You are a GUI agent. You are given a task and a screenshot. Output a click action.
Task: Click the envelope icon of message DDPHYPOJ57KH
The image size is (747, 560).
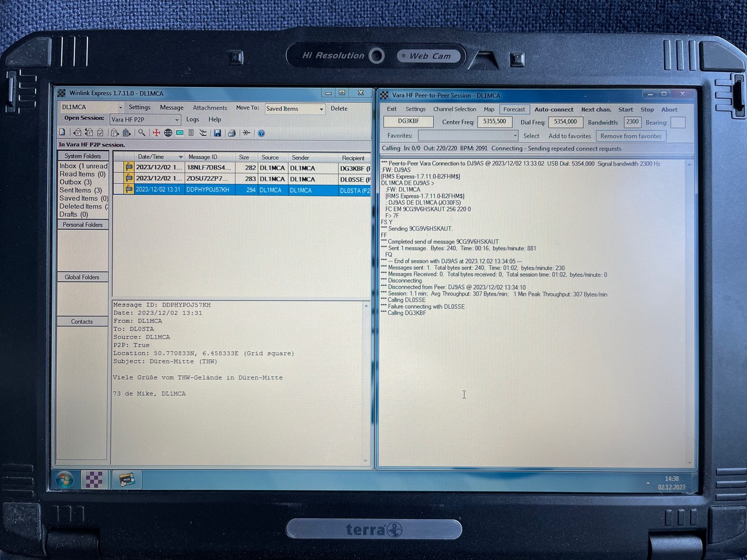(128, 190)
